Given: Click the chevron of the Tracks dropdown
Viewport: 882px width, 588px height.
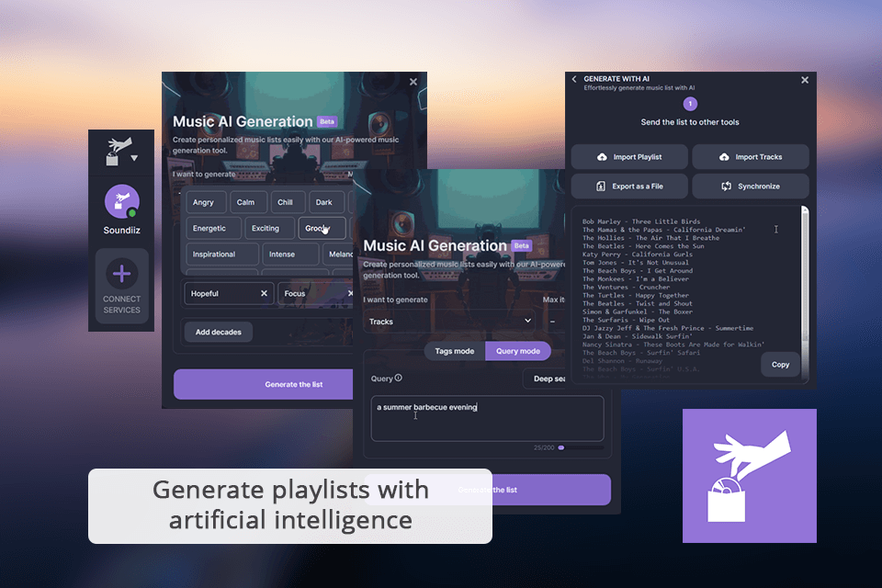Looking at the screenshot, I should (x=527, y=321).
